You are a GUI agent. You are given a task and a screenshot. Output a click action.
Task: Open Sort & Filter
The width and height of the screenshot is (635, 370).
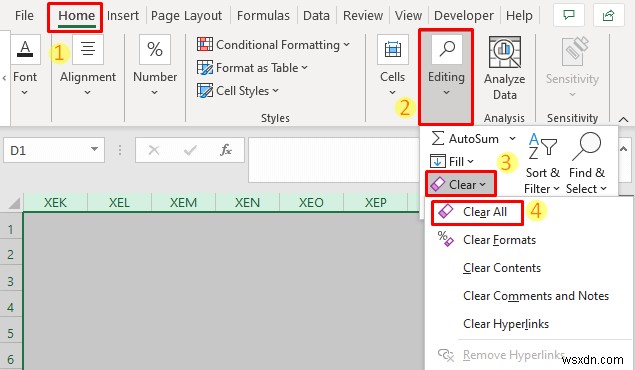(x=542, y=164)
